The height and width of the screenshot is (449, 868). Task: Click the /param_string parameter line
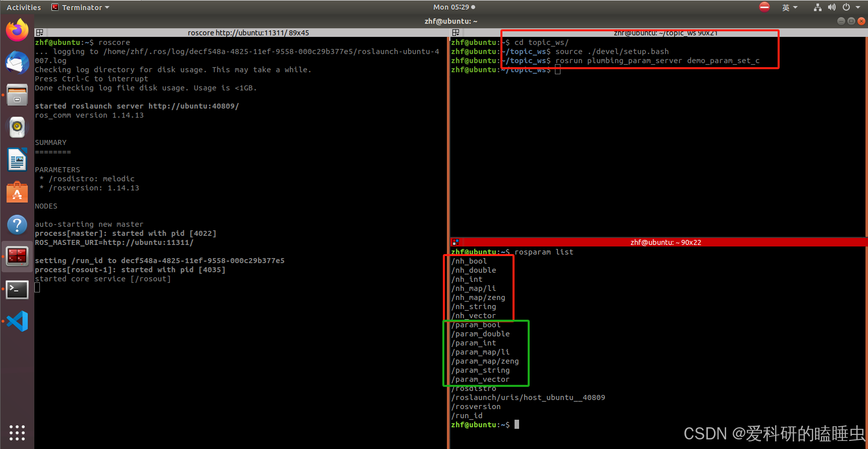[481, 370]
